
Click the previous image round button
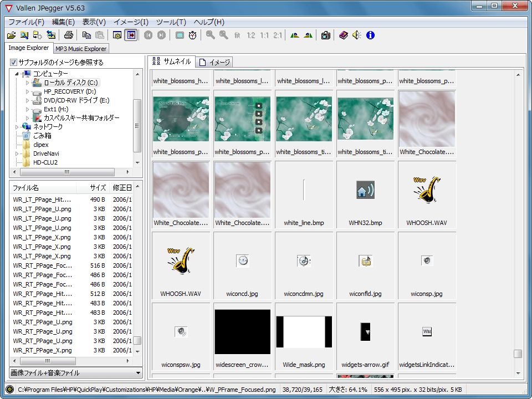[149, 35]
